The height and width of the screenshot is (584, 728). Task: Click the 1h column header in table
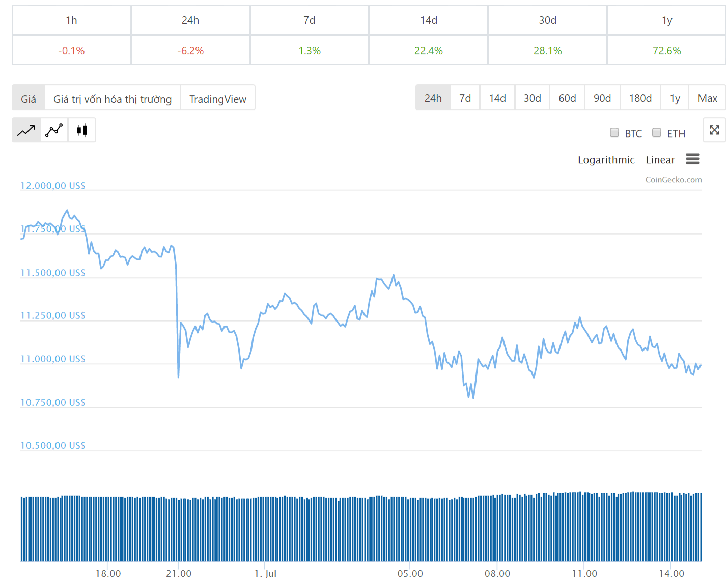71,20
